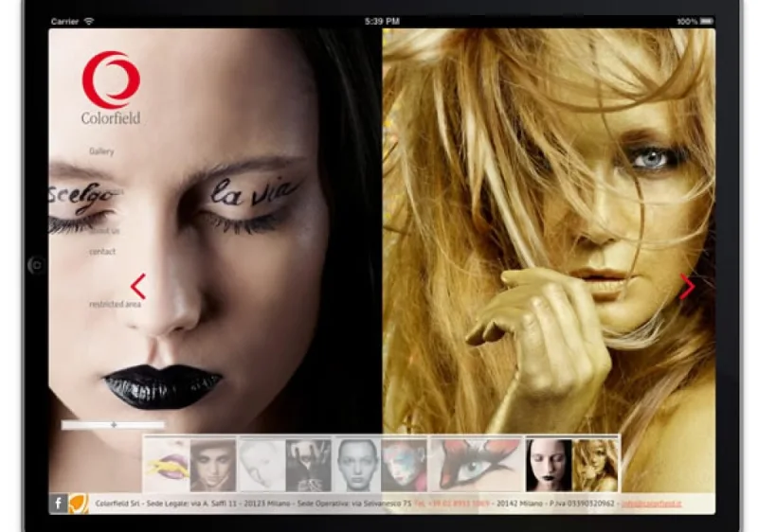
Task: Open the Gallery menu item
Action: 101,151
